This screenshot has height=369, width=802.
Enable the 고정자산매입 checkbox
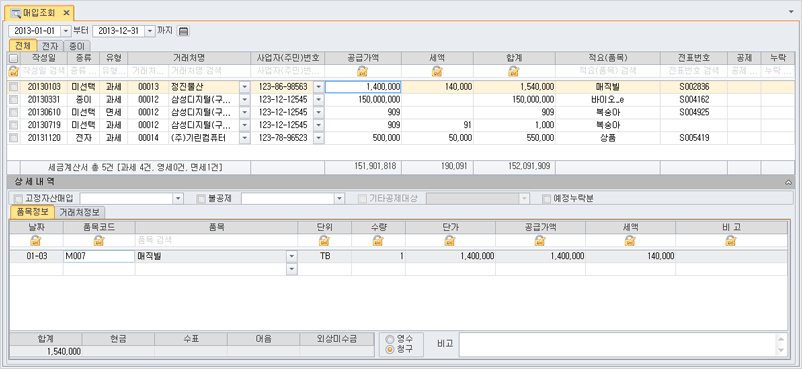click(19, 198)
